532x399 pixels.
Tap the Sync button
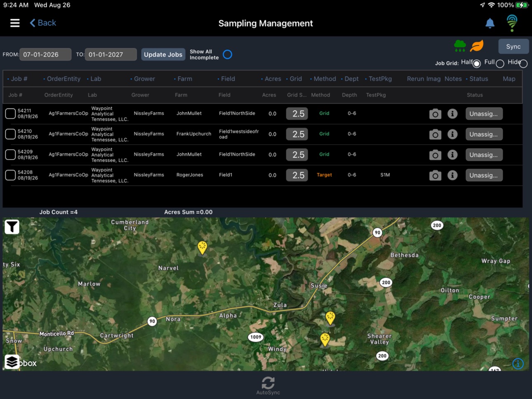coord(513,47)
